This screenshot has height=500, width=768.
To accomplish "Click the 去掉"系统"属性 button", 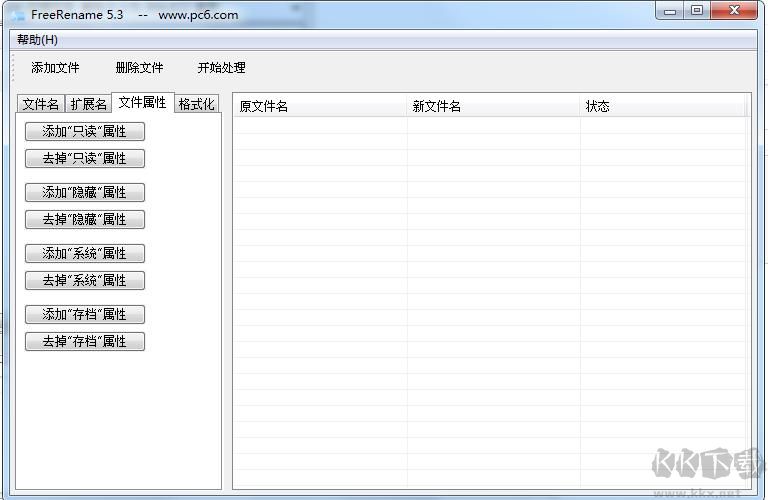I will [x=85, y=280].
